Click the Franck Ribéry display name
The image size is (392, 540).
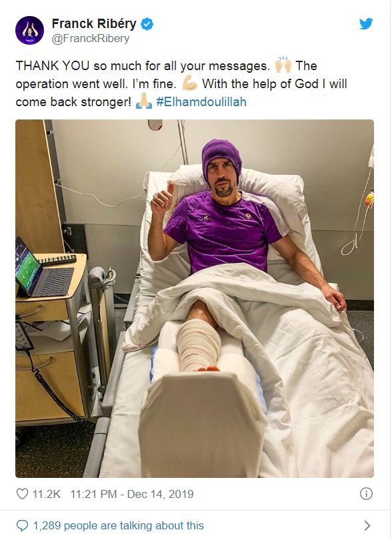[x=94, y=24]
